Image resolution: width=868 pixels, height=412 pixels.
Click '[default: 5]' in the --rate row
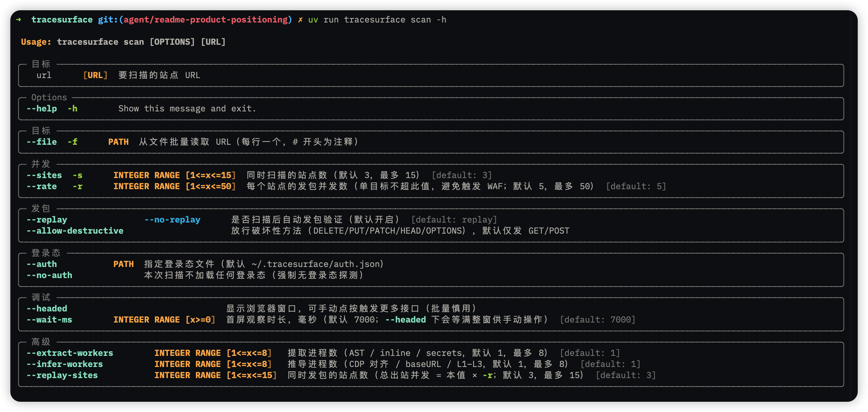click(x=636, y=186)
